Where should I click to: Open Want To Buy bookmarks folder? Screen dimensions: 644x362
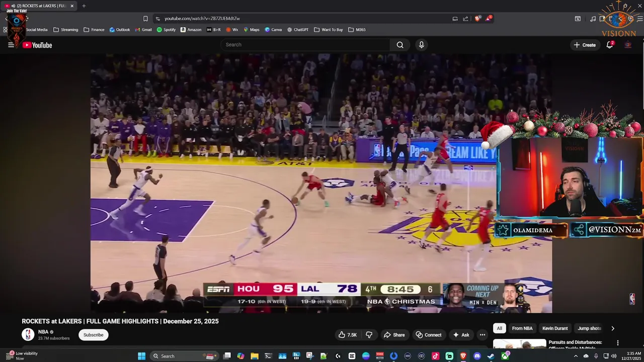click(328, 30)
